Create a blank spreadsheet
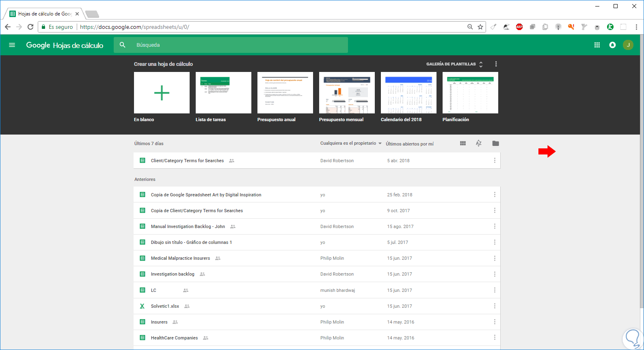 [162, 93]
